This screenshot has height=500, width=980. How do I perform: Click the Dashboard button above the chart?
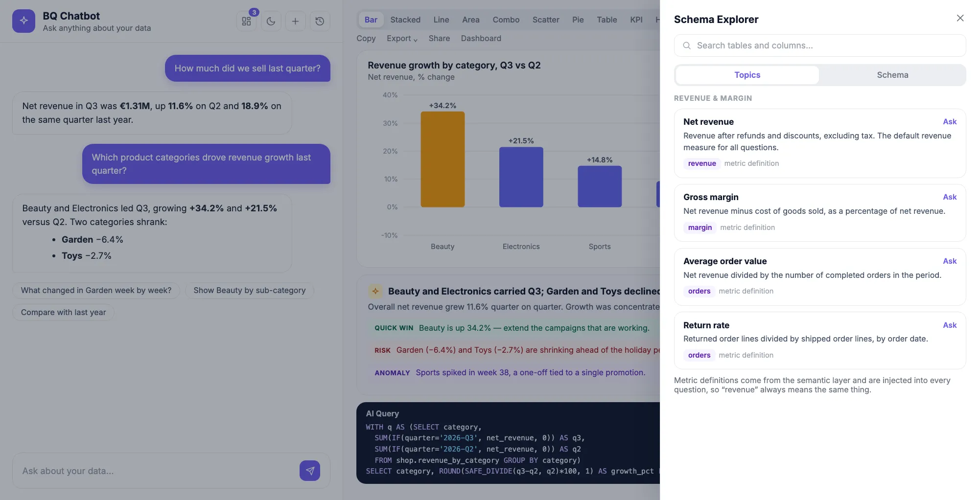coord(481,38)
